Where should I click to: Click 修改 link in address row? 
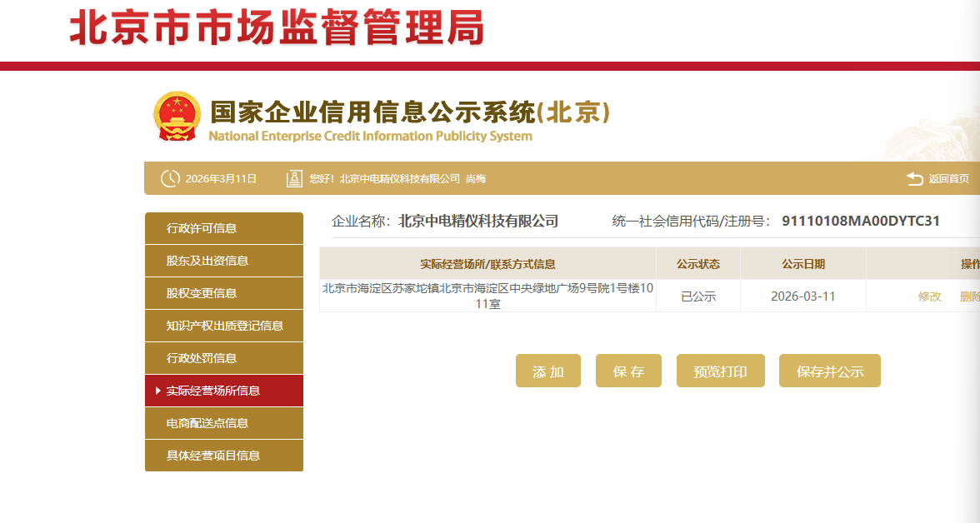[x=929, y=296]
